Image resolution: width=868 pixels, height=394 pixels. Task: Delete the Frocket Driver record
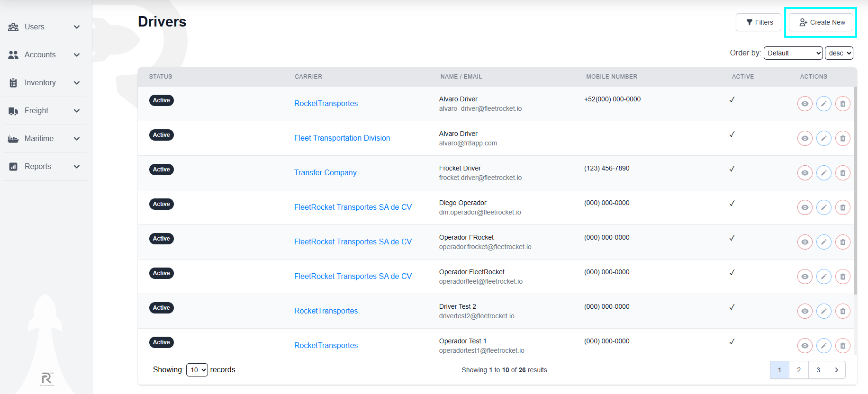coord(842,173)
